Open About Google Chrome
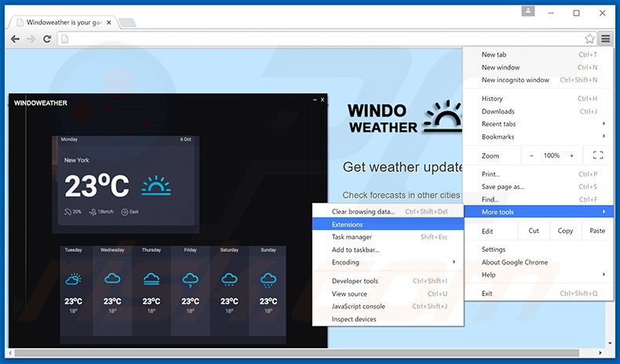Image resolution: width=620 pixels, height=364 pixels. click(538, 262)
